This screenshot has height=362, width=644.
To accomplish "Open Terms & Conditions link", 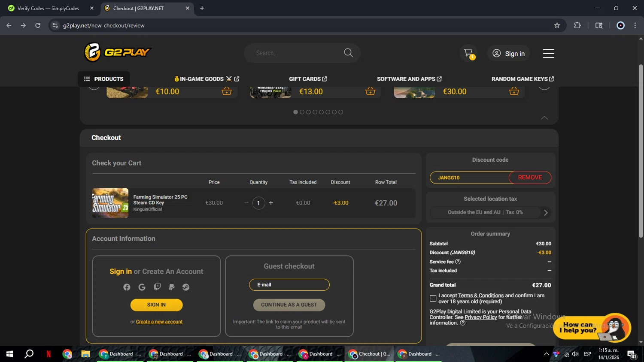I will 481,296.
